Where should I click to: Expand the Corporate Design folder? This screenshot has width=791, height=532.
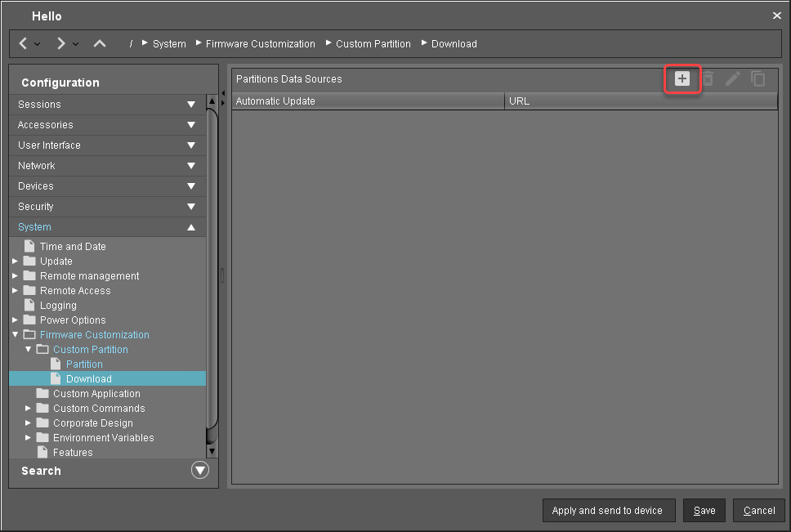[x=29, y=423]
